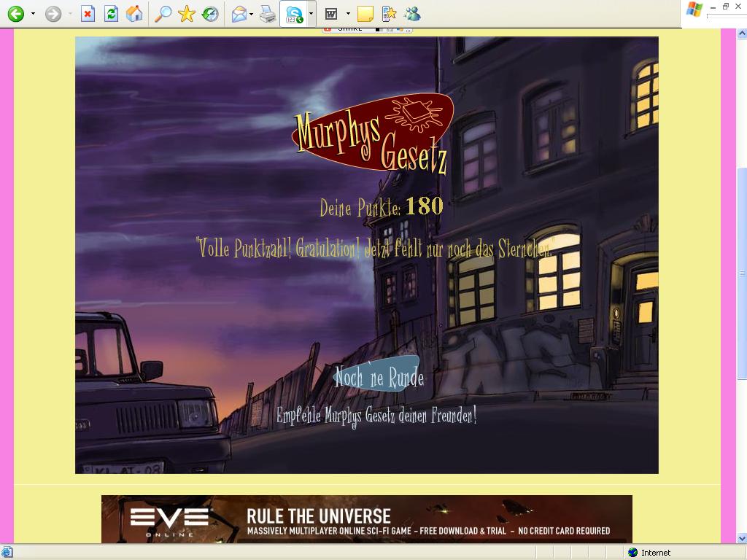Go back with the green Back arrow
Screen dimensions: 747x560
16,14
